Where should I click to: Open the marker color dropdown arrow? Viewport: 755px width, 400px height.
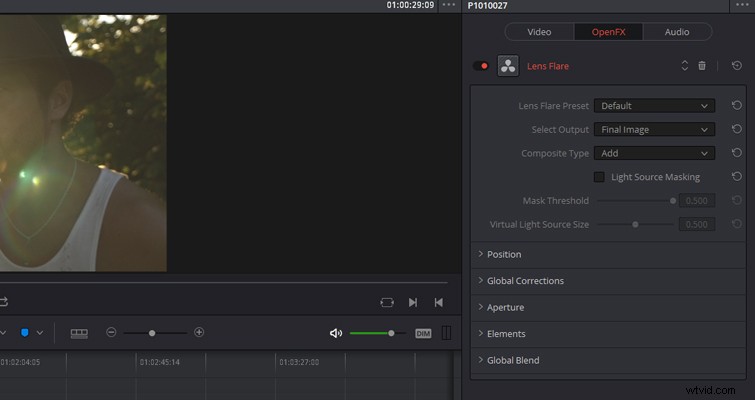tap(40, 333)
